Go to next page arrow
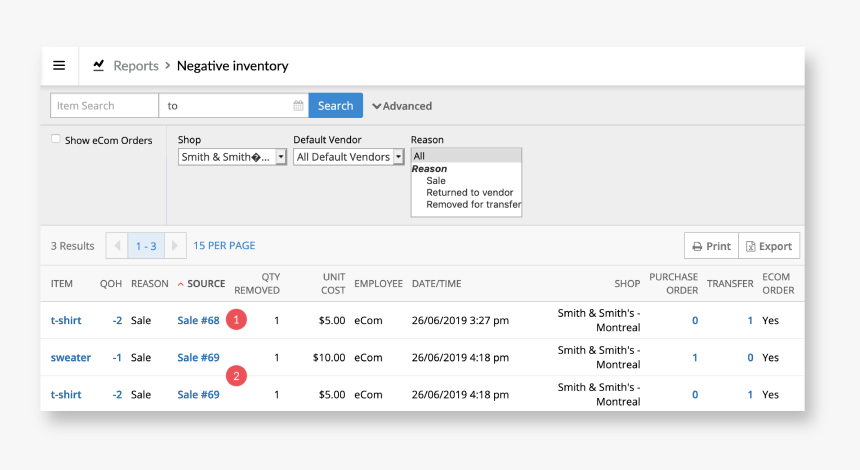860x470 pixels. tap(176, 246)
